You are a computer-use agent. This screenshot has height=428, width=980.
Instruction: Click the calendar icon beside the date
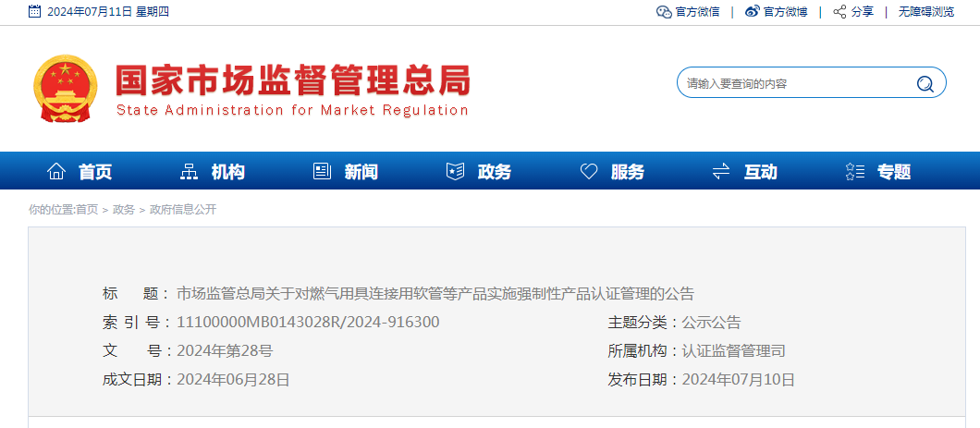click(35, 11)
